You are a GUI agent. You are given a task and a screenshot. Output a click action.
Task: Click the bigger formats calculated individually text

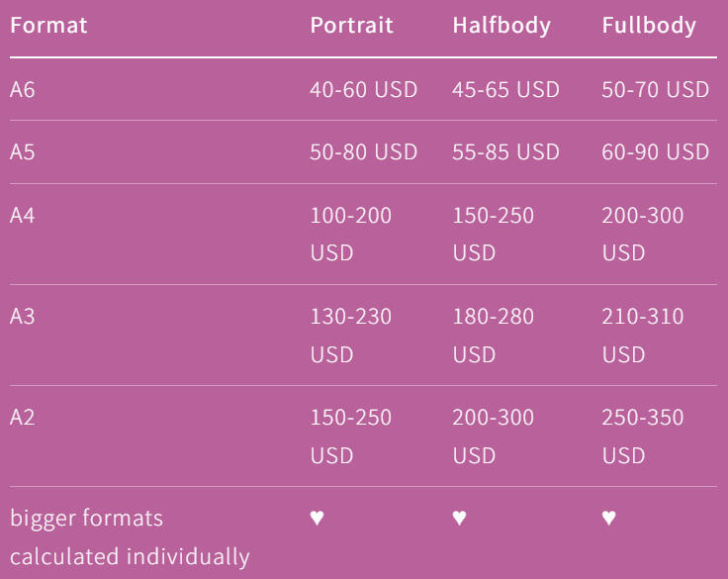click(x=130, y=536)
